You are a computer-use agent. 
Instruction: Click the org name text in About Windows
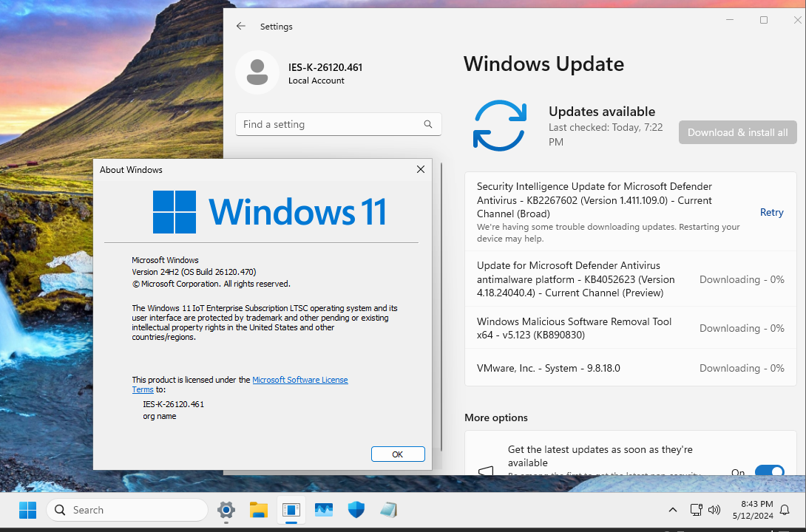click(x=159, y=417)
